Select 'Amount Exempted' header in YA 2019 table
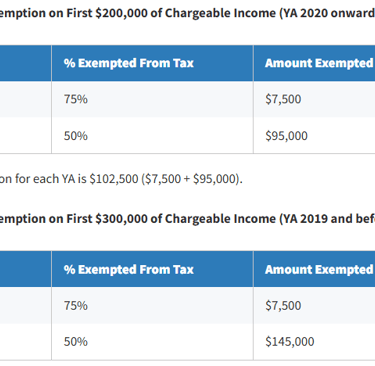The height and width of the screenshot is (366, 375). 319,269
